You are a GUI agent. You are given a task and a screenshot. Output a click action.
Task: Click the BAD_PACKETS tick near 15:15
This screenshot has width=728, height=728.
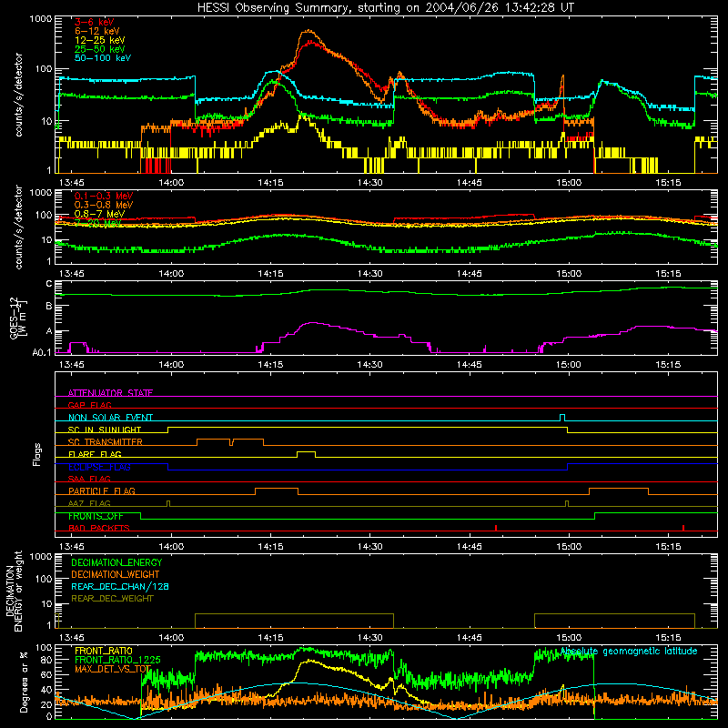(683, 528)
